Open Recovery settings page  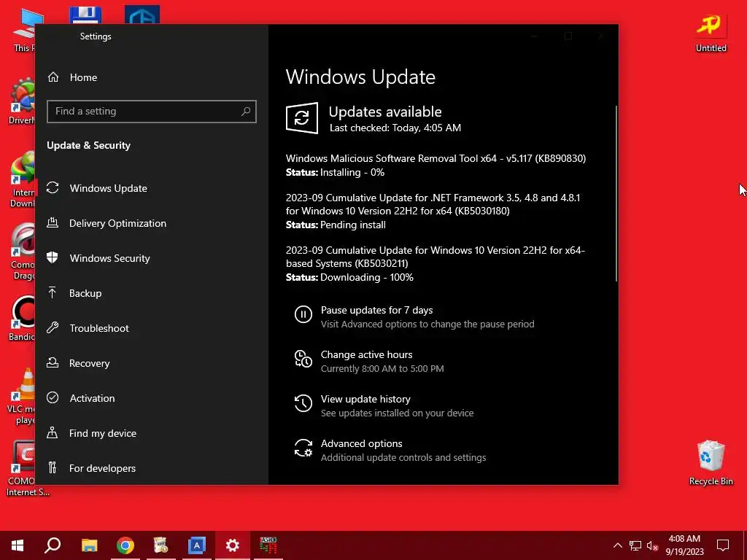pos(152,363)
